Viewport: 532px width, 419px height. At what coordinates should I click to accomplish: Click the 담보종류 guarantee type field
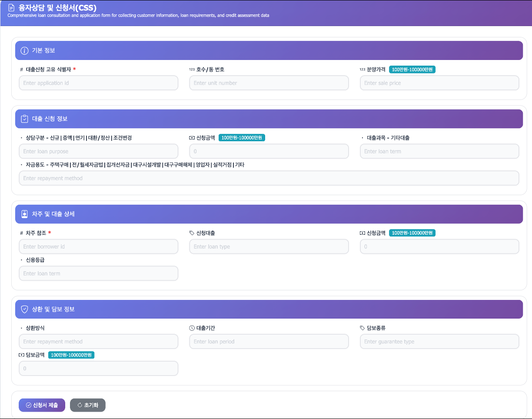pyautogui.click(x=439, y=342)
